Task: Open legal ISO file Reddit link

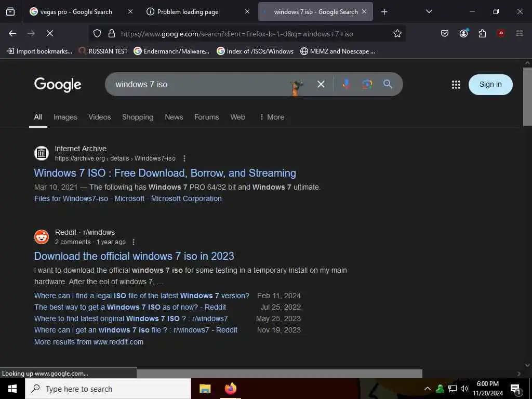Action: (141, 296)
